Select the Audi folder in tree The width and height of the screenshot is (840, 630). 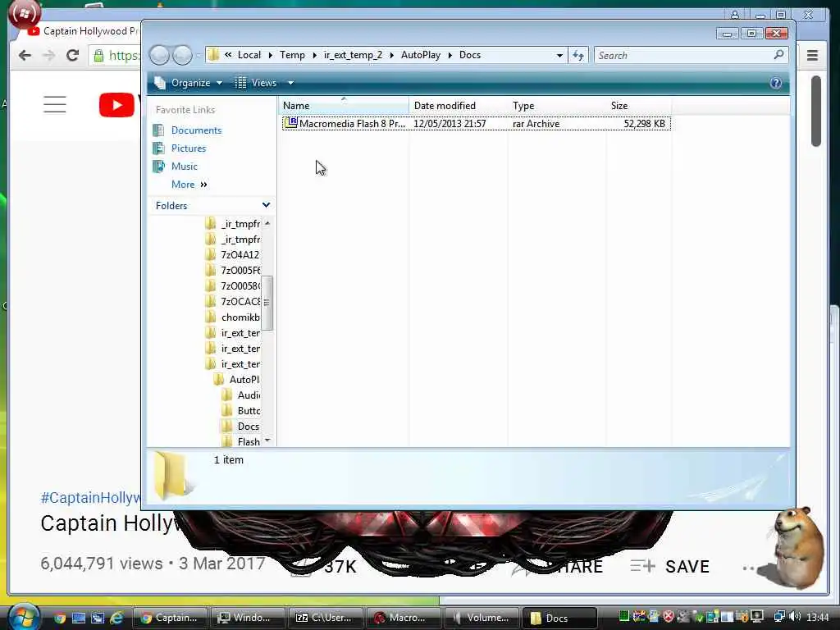coord(249,395)
